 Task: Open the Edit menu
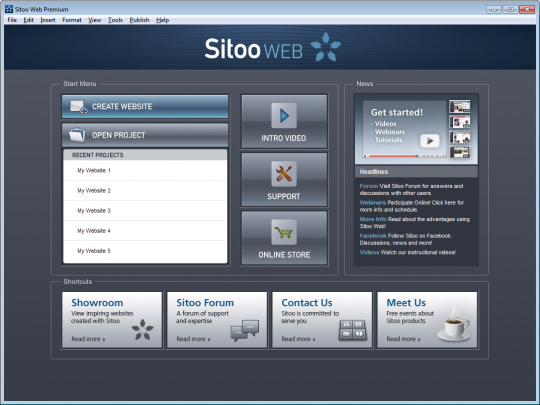(29, 20)
